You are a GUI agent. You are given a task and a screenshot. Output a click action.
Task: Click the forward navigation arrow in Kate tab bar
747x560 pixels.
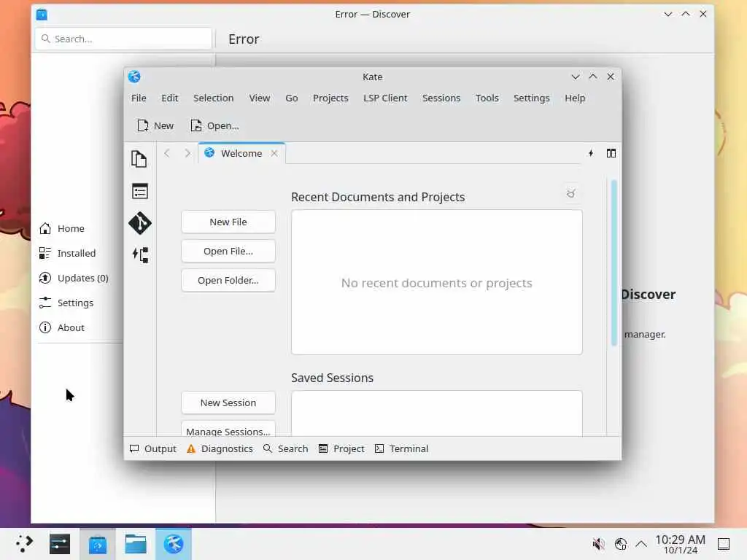click(x=187, y=153)
